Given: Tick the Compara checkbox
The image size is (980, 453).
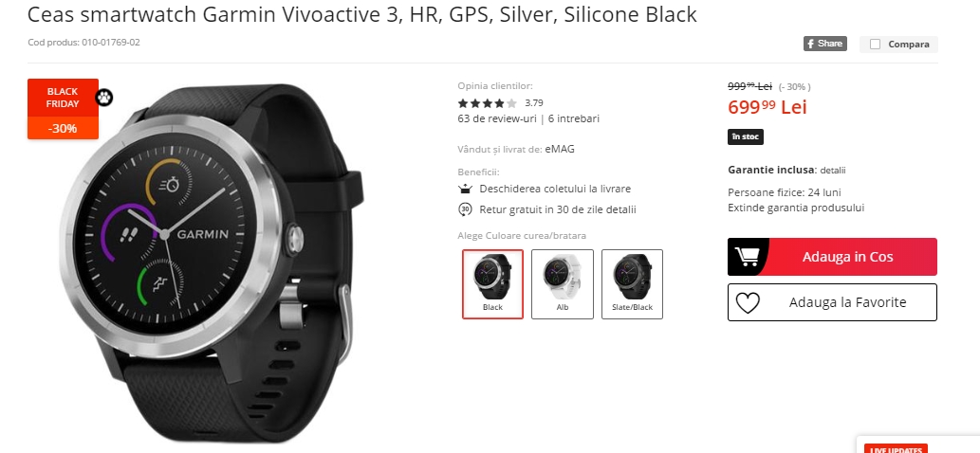Looking at the screenshot, I should 875,45.
